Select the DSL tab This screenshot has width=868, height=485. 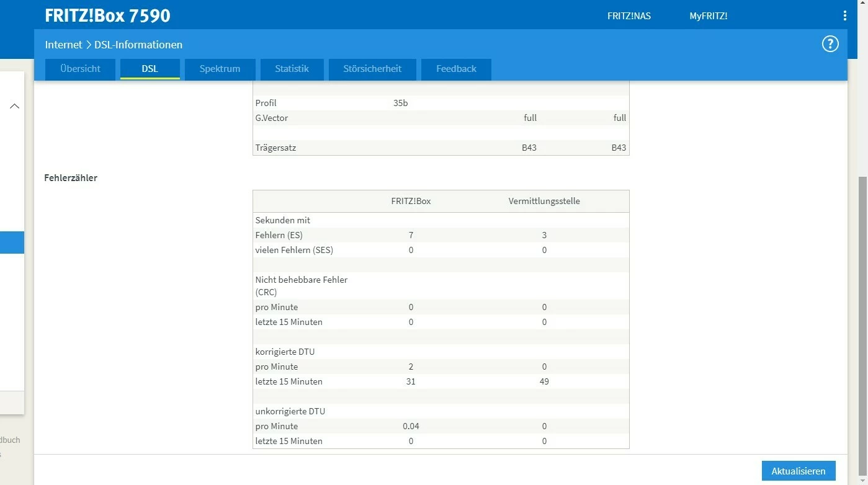pyautogui.click(x=150, y=69)
